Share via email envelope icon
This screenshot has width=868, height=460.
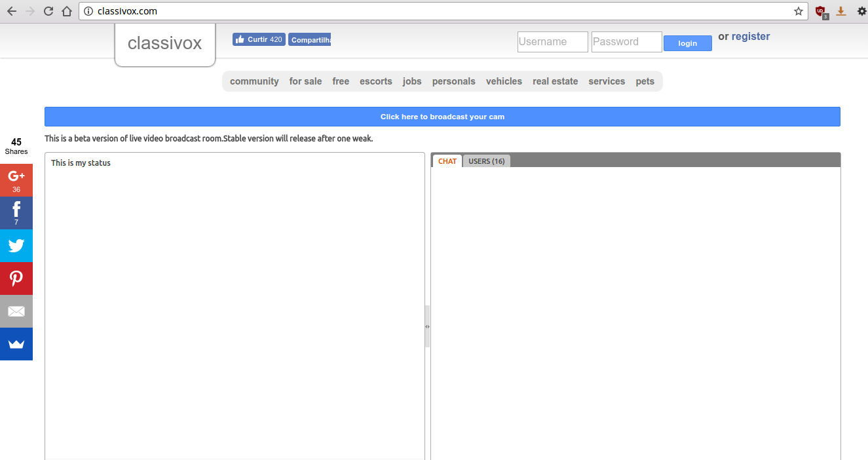coord(16,311)
